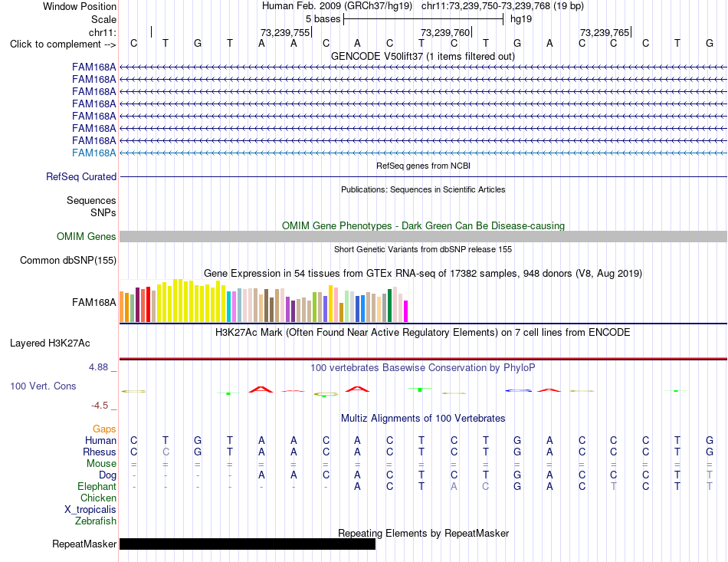Click the Sequences track label
The height and width of the screenshot is (562, 728).
(91, 200)
